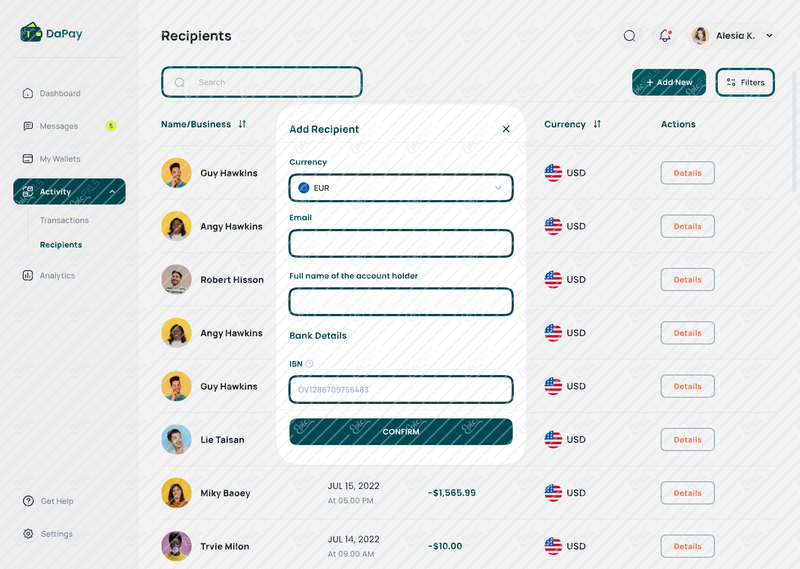Click the Add New button
Screen dimensions: 800x569
(x=669, y=82)
